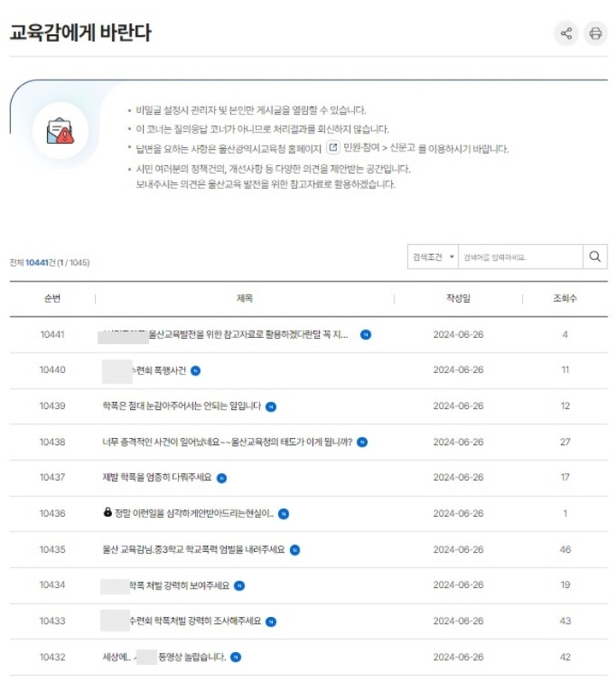The width and height of the screenshot is (616, 682).
Task: Click the page heading 교육감에게 바란다
Action: (x=80, y=33)
